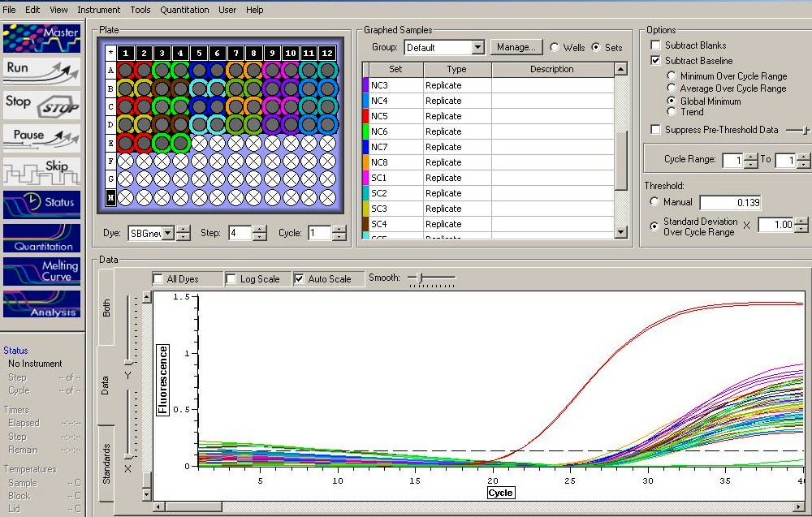
Task: Click the Type column header
Action: click(x=456, y=69)
